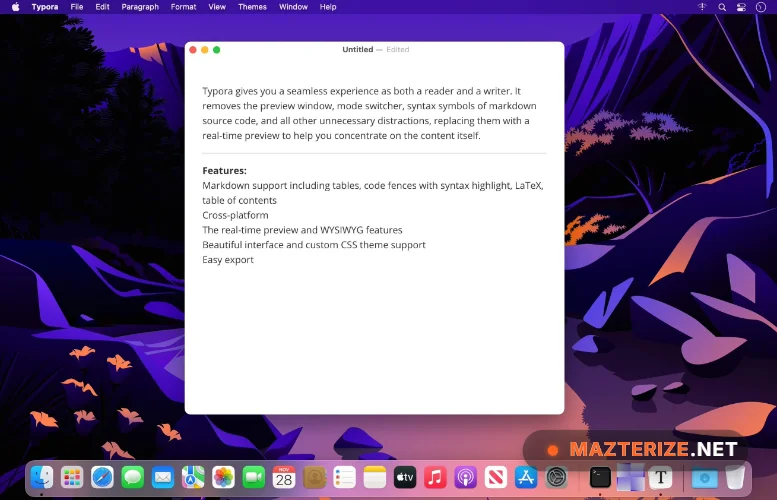Expand the File menu
The height and width of the screenshot is (500, 777).
[77, 7]
